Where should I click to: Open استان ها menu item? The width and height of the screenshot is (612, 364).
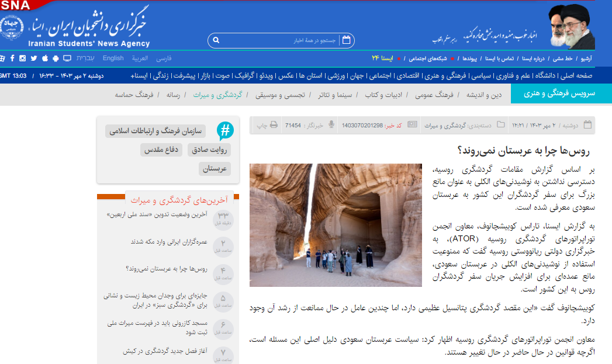311,76
